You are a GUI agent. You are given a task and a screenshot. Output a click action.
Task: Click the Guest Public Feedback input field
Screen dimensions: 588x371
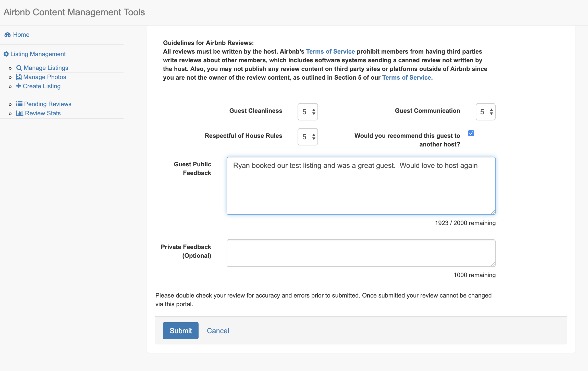(x=361, y=185)
